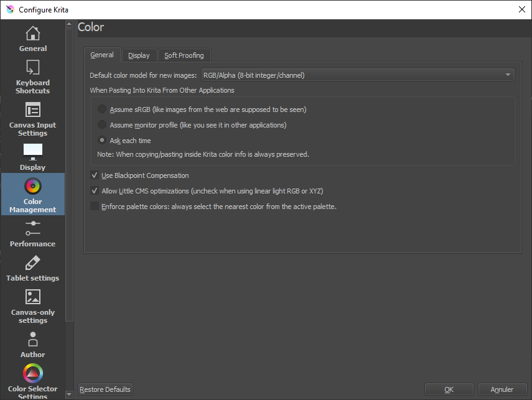Open Performance settings category
Image resolution: width=532 pixels, height=400 pixels.
[x=32, y=233]
